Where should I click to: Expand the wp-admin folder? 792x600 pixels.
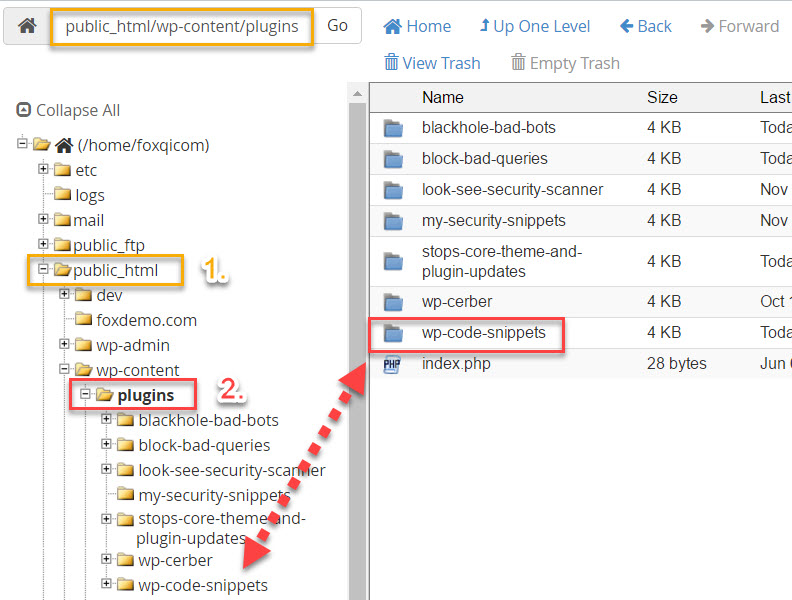tap(64, 344)
